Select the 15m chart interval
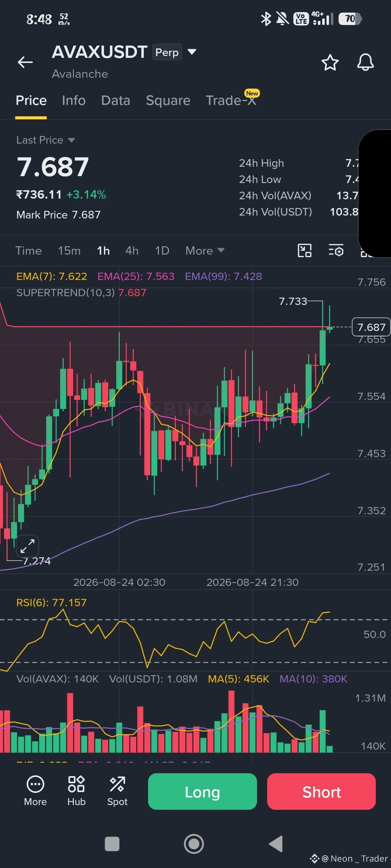The height and width of the screenshot is (868, 391). coord(69,251)
